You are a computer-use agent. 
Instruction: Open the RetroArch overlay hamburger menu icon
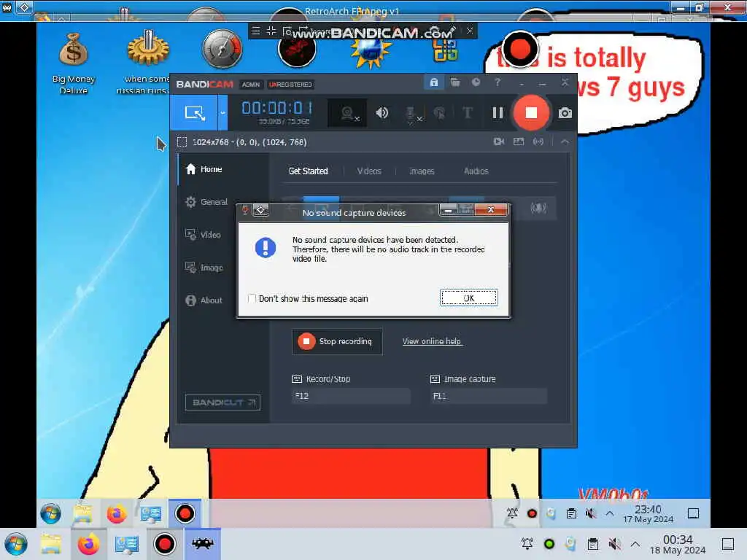point(256,31)
